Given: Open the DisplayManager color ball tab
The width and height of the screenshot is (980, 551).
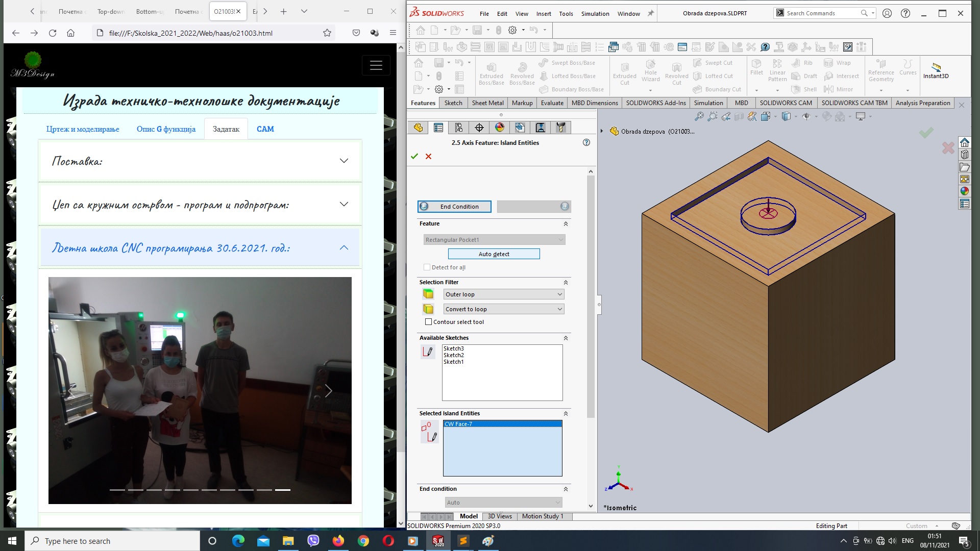Looking at the screenshot, I should tap(500, 128).
